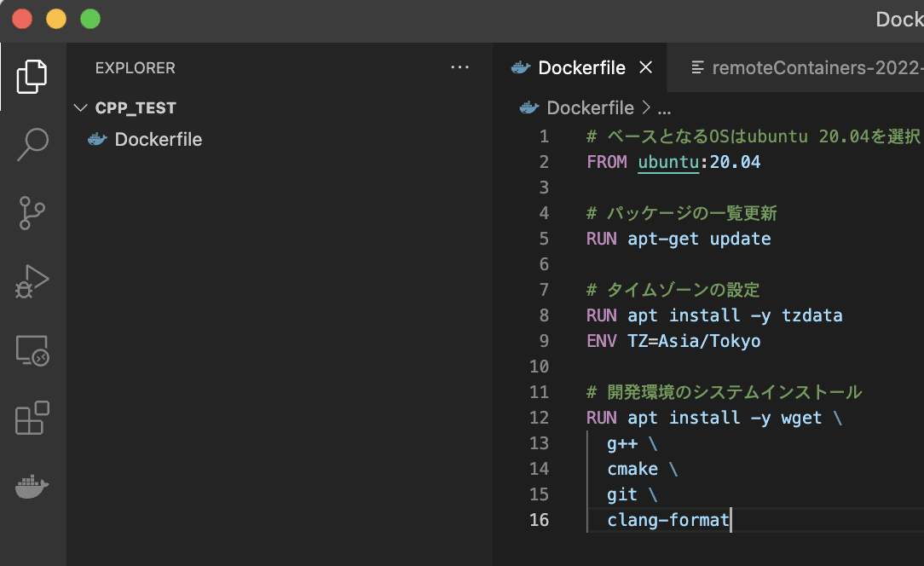
Task: Open the Docker view in activity bar
Action: coord(32,487)
